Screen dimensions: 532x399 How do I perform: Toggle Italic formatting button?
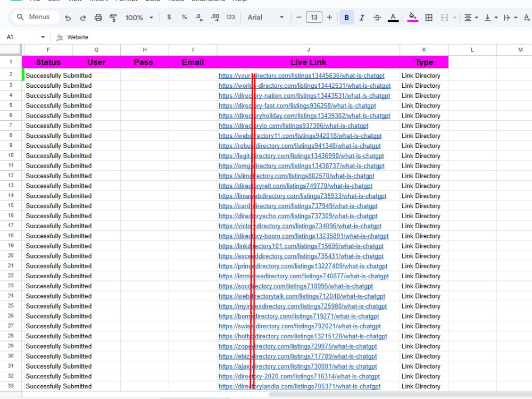(x=362, y=18)
